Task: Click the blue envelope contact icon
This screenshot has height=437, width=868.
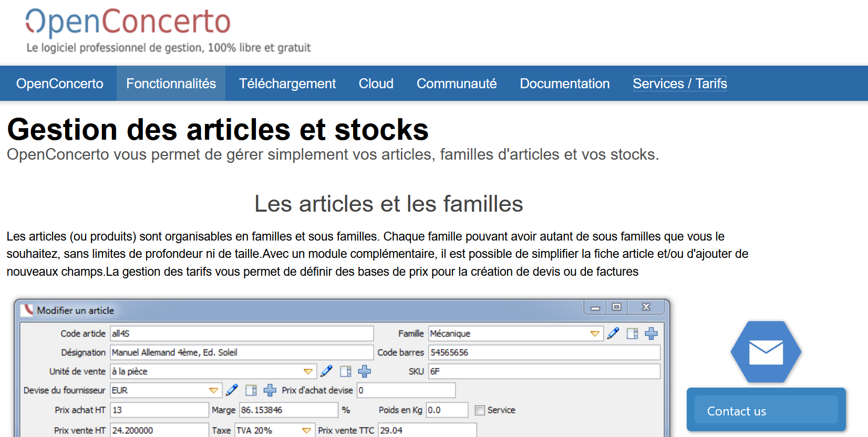Action: [x=766, y=352]
